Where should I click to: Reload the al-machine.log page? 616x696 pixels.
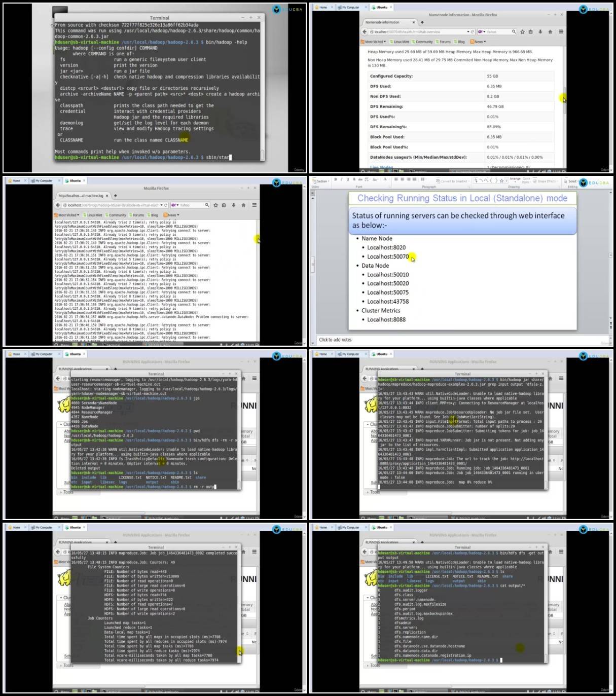(x=166, y=205)
